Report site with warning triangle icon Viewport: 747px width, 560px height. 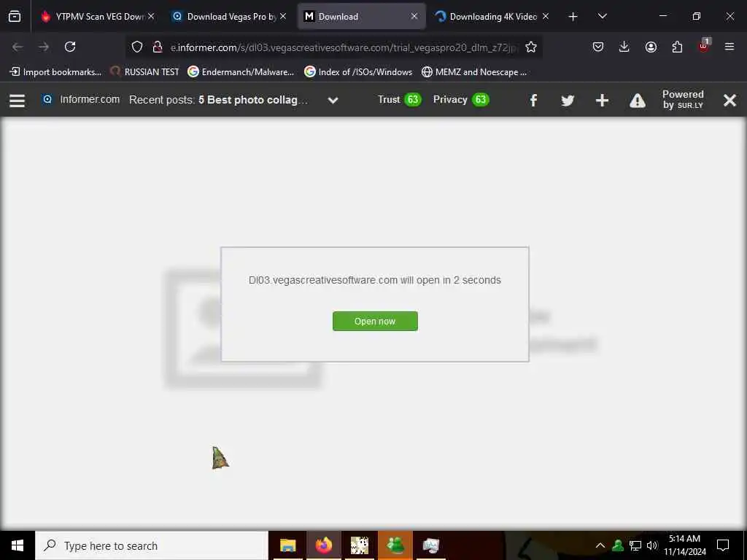(x=638, y=101)
